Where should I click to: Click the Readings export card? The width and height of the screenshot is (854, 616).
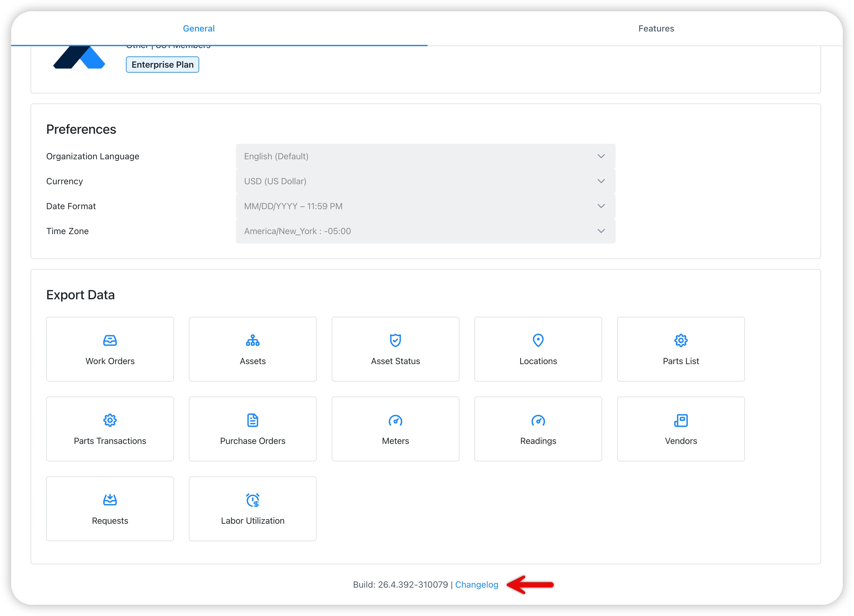(538, 429)
